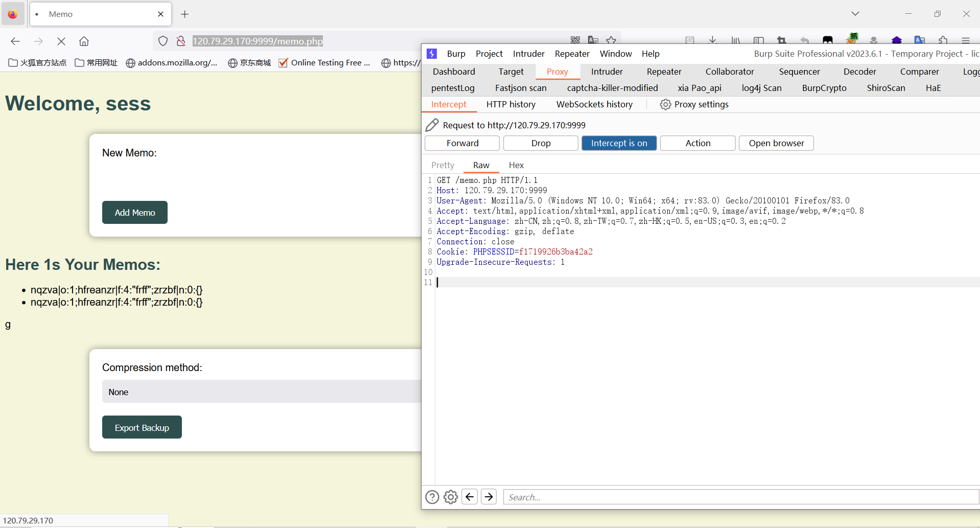Open the Project menu
The width and height of the screenshot is (980, 528).
coord(489,54)
